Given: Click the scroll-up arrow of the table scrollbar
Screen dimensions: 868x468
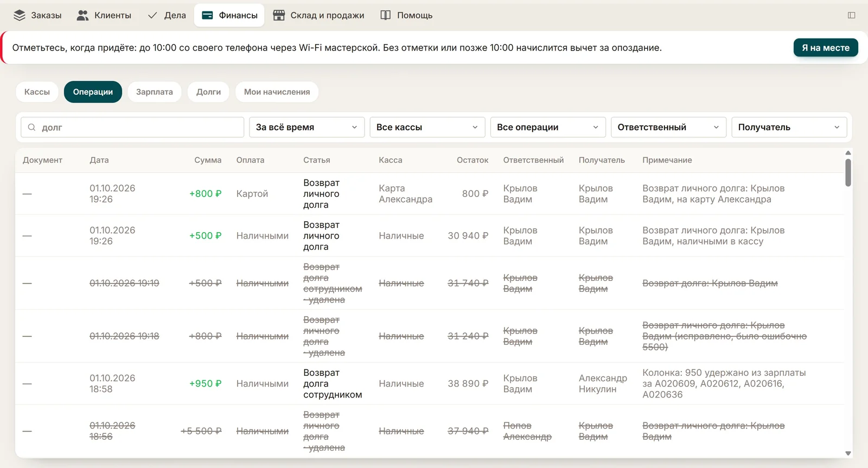Looking at the screenshot, I should [x=848, y=153].
